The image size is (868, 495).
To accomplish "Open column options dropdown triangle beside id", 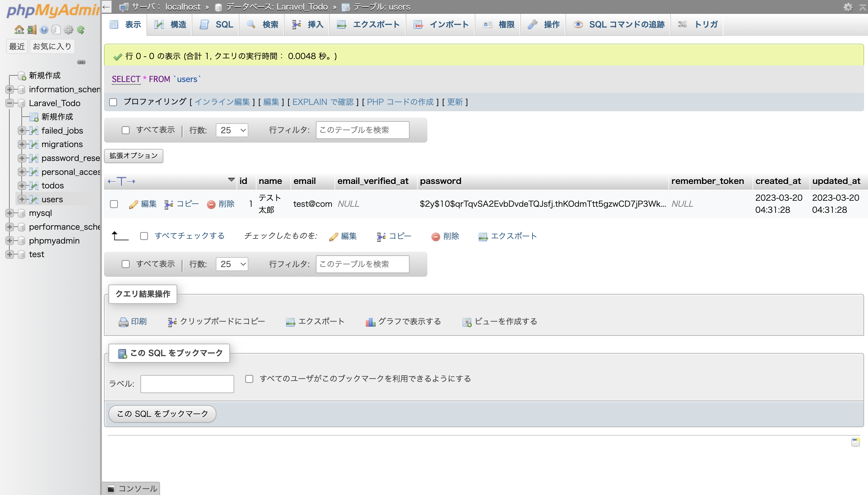I will 231,180.
